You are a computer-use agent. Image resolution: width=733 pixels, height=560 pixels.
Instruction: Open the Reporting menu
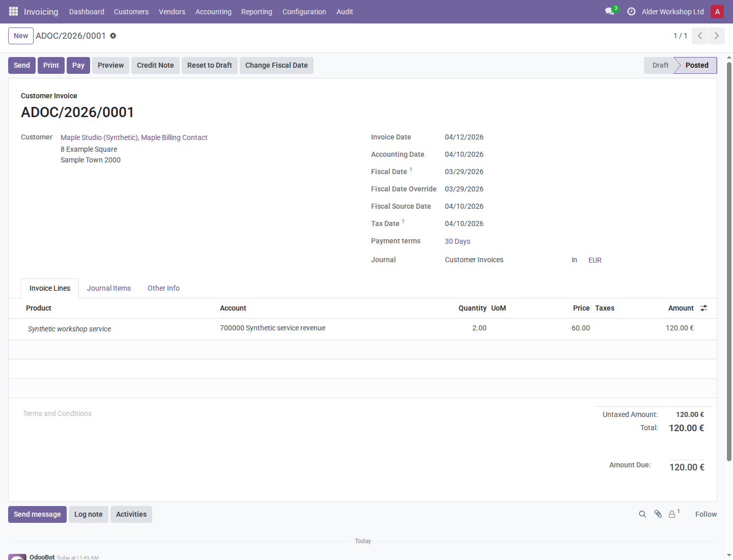tap(257, 12)
